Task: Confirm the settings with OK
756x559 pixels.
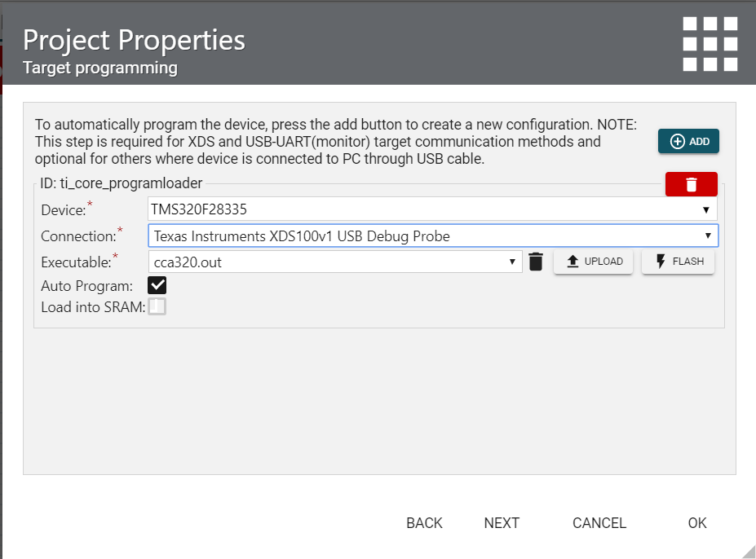Action: (697, 523)
